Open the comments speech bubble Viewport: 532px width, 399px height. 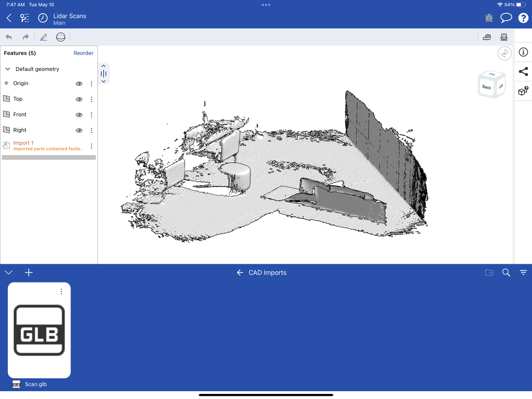coord(506,18)
